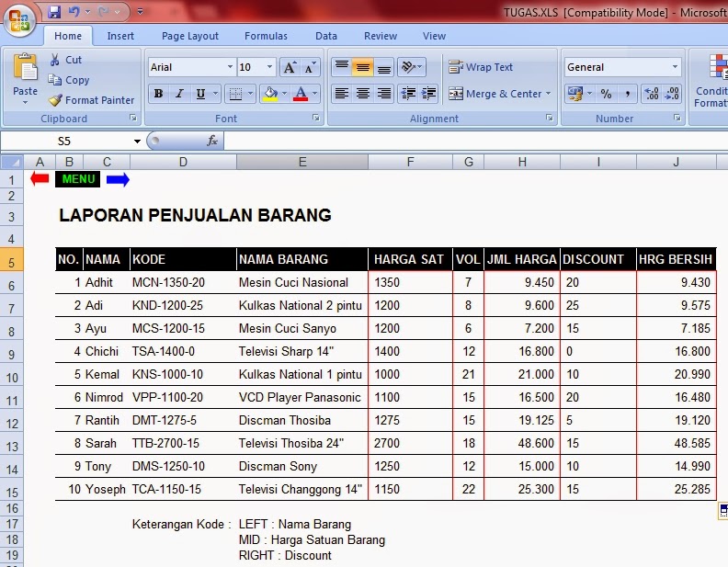
Task: Center text horizontally
Action: pos(362,94)
